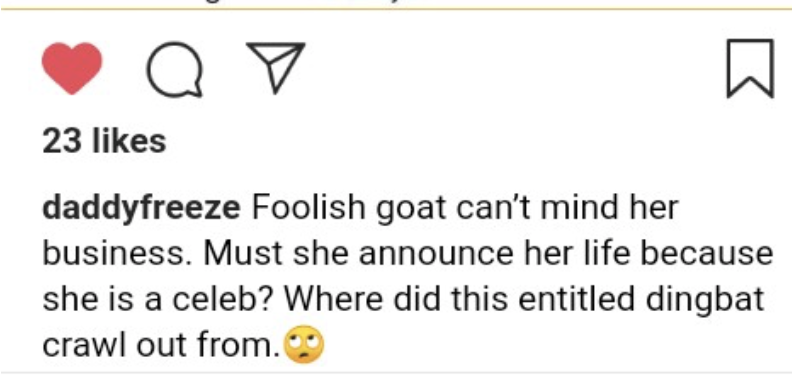This screenshot has height=376, width=792.
Task: Click the number "23" in like count
Action: coord(62,141)
